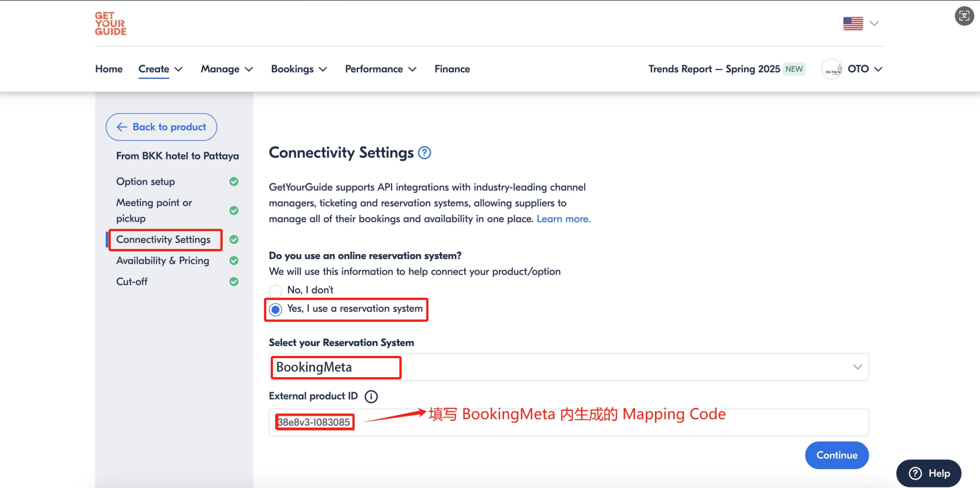The height and width of the screenshot is (488, 980).
Task: Click the screenshot capture icon top right
Action: [x=964, y=16]
